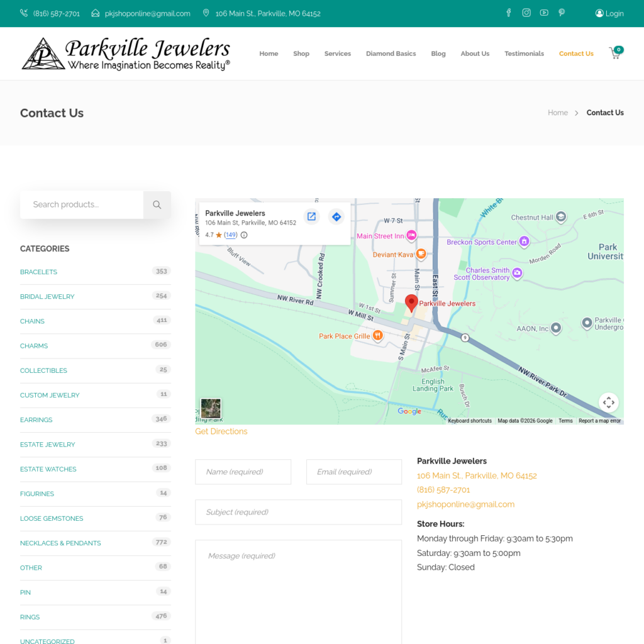Screen dimensions: 644x644
Task: Click the map directions arrow icon
Action: tap(336, 217)
